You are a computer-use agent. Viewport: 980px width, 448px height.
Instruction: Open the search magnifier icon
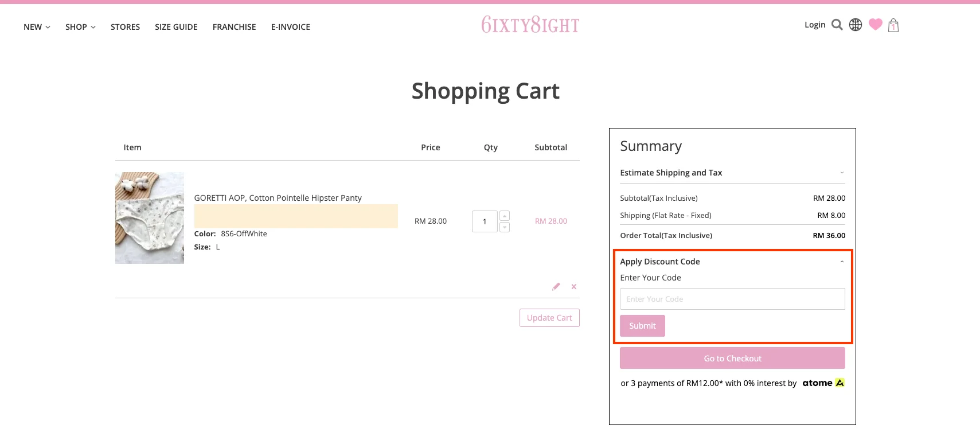[837, 25]
